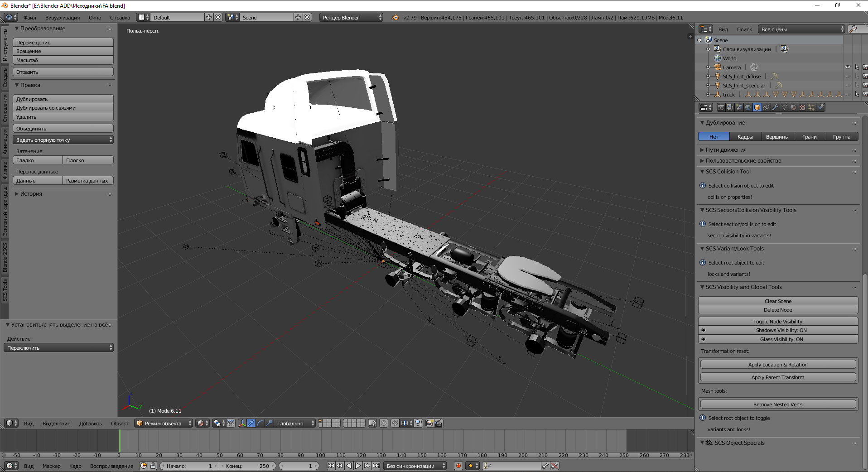Open the Material sphere tab in properties
Viewport: 868px width, 472px height.
[x=793, y=107]
